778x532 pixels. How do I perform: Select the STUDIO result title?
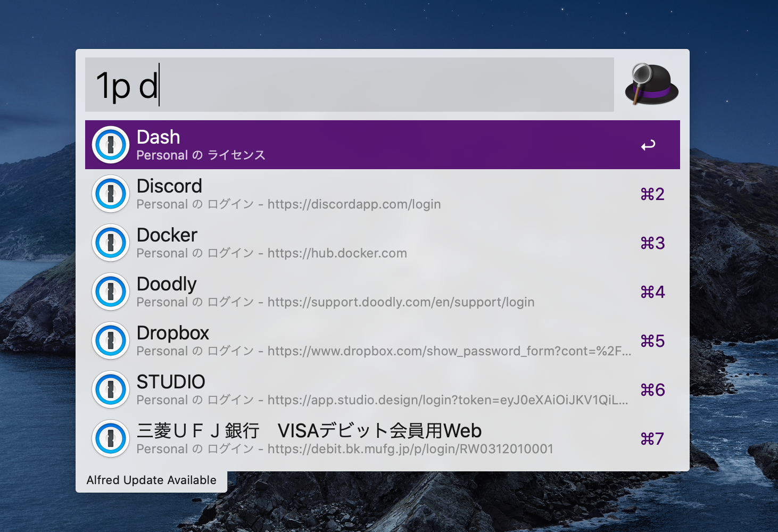click(171, 382)
